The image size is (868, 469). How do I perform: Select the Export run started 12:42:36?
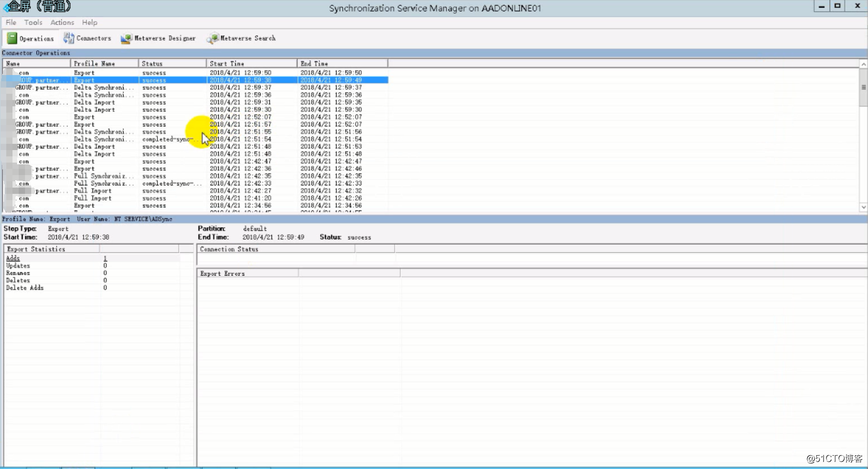[x=195, y=169]
